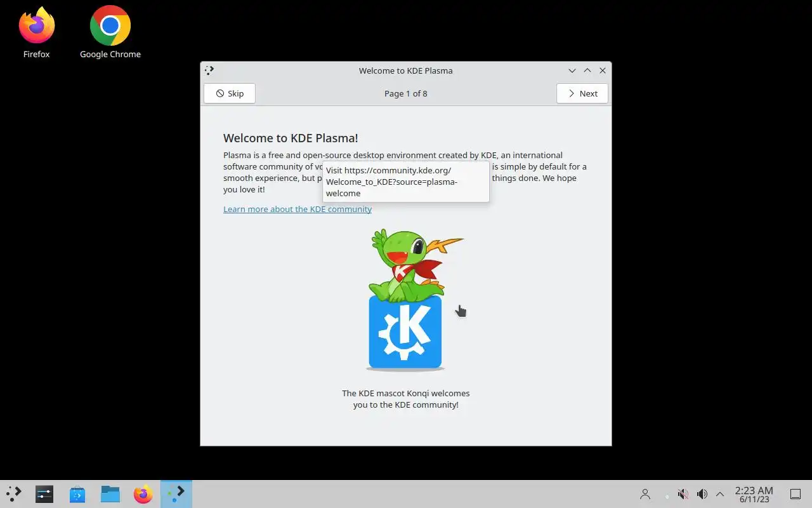Viewport: 812px width, 508px height.
Task: Minimize the Welcome to KDE Plasma window
Action: coord(572,70)
